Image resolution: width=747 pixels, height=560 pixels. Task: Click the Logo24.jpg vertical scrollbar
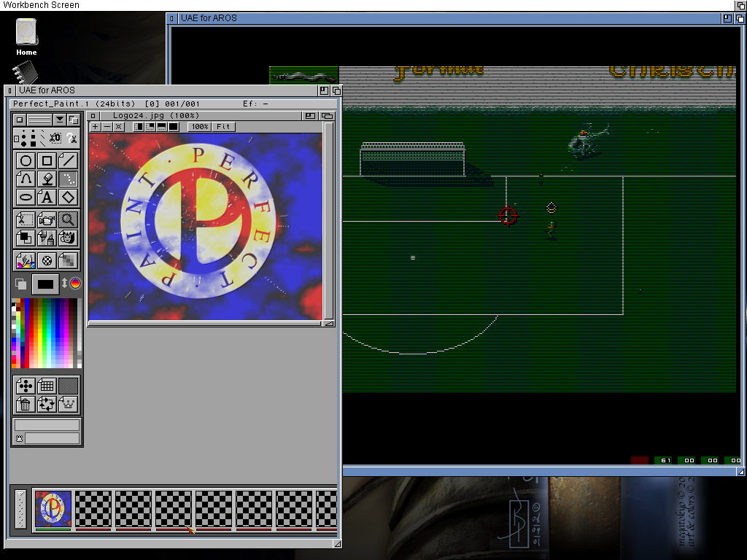(328, 221)
